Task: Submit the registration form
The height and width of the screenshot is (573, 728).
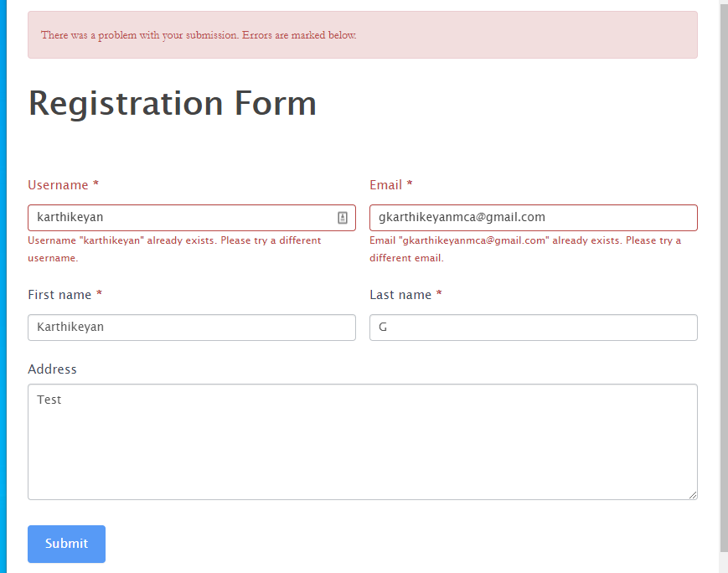Action: click(x=66, y=544)
